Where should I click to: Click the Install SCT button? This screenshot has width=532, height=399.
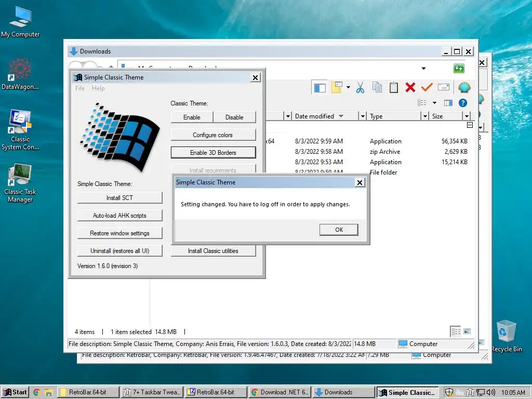(120, 198)
